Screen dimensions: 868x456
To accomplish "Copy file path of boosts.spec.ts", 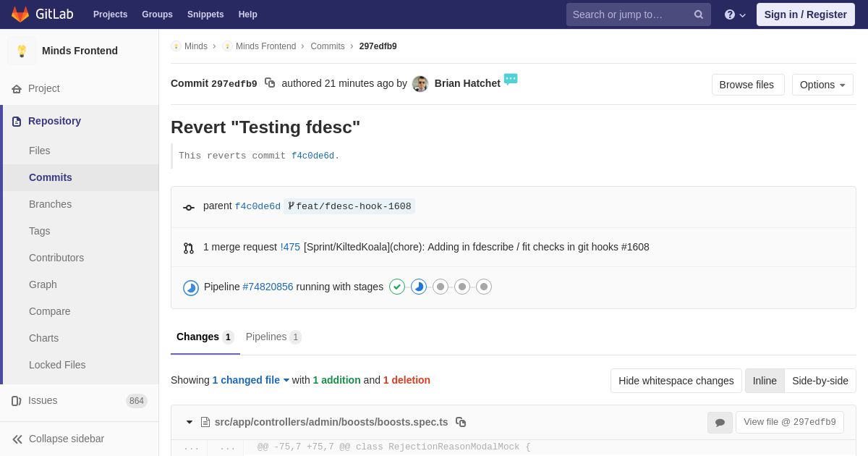I will 461,422.
